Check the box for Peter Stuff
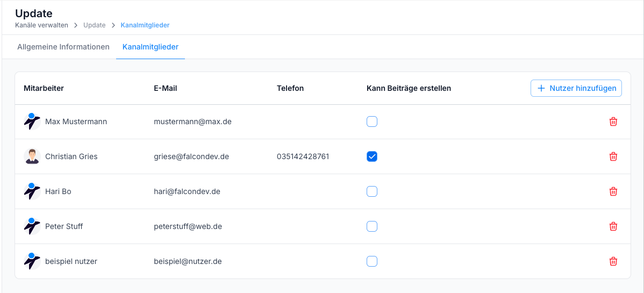This screenshot has width=644, height=293. (x=371, y=226)
